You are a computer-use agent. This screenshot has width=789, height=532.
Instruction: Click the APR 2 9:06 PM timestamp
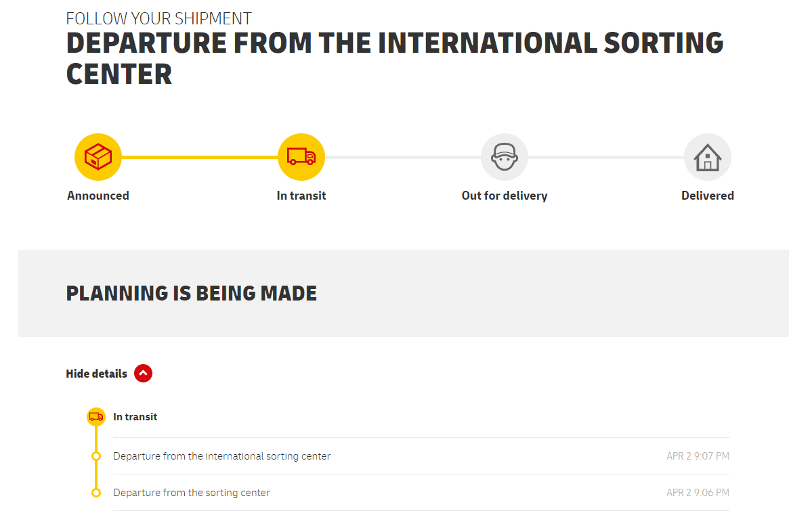tap(698, 493)
